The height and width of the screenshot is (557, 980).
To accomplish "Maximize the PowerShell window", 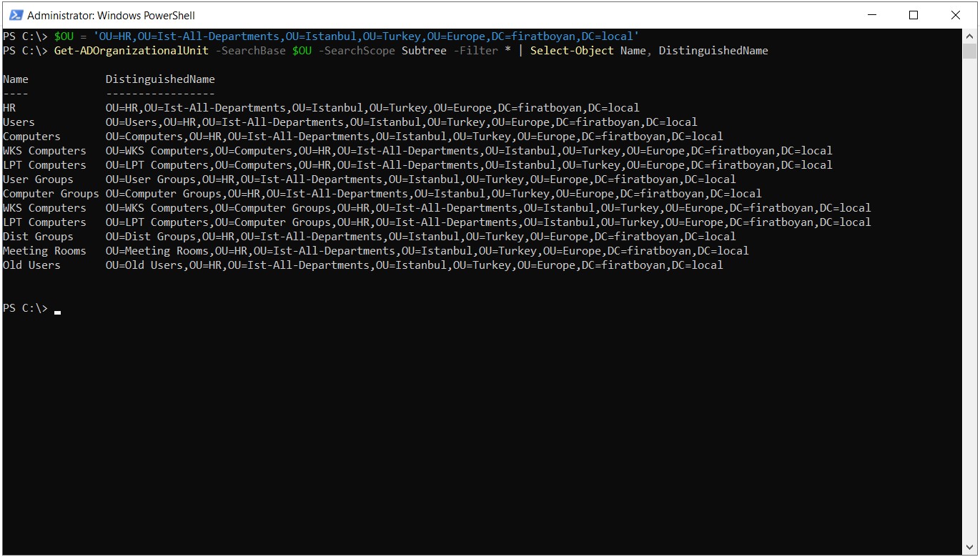I will tap(914, 15).
